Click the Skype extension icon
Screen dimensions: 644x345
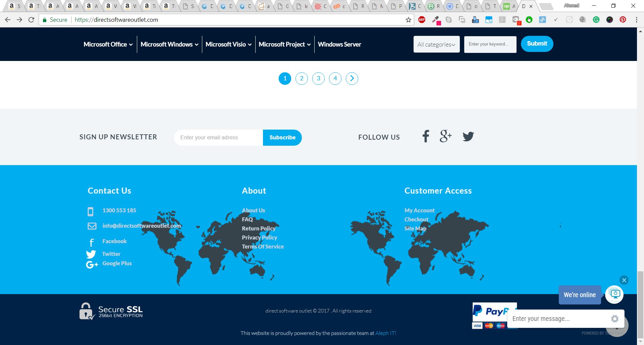tap(449, 20)
